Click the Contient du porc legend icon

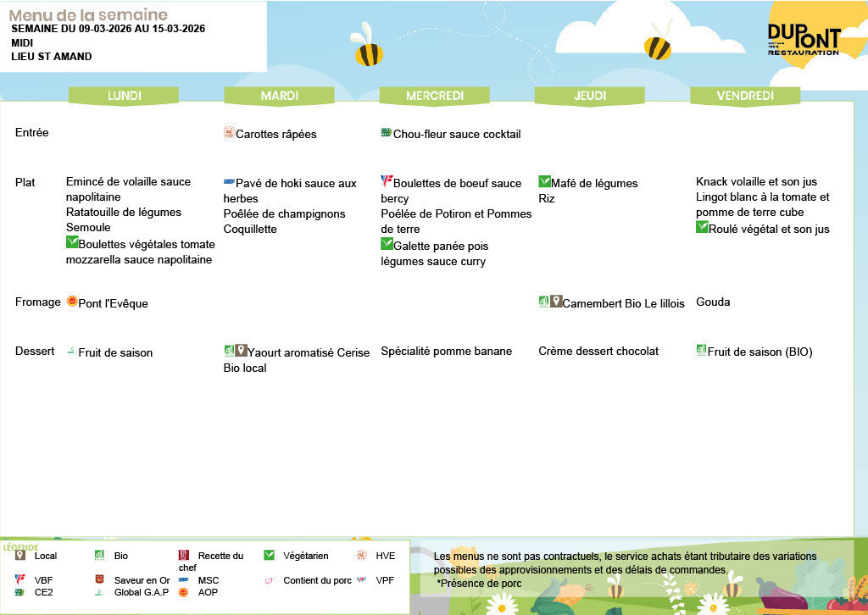[x=270, y=580]
